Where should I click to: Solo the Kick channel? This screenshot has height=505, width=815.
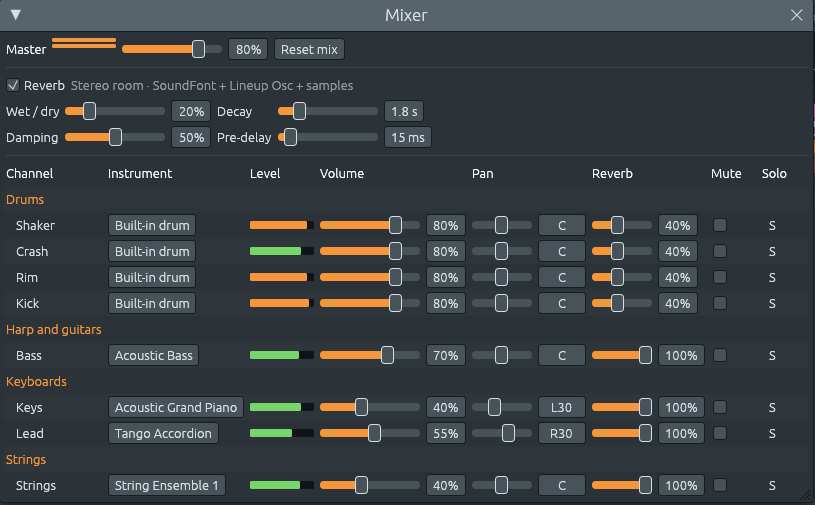772,303
